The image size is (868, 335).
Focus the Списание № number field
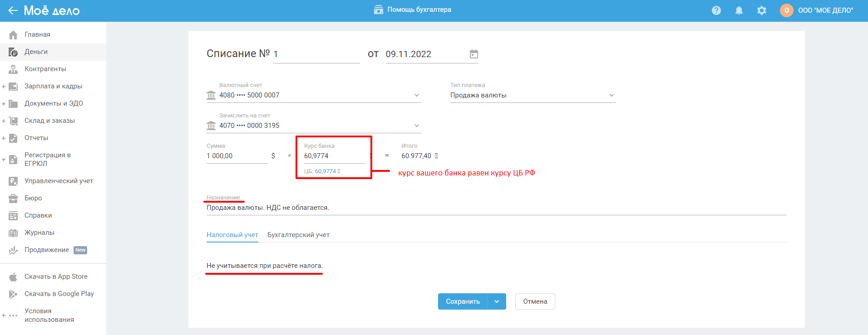pos(316,54)
